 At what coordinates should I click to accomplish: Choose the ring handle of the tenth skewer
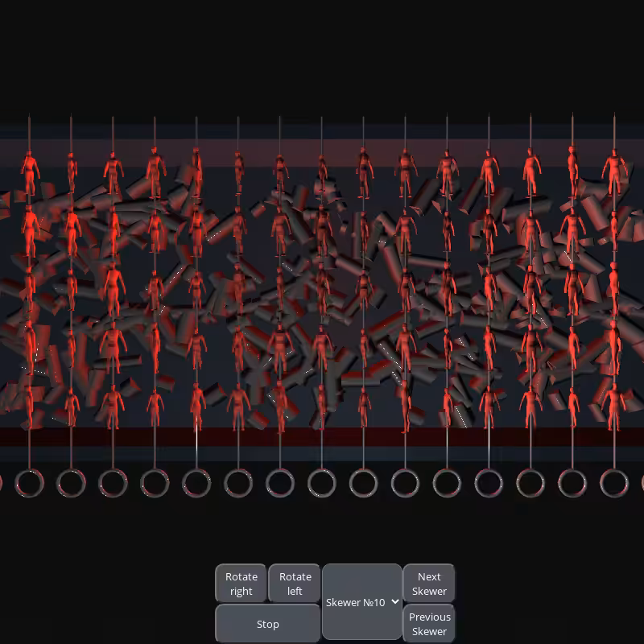(406, 483)
